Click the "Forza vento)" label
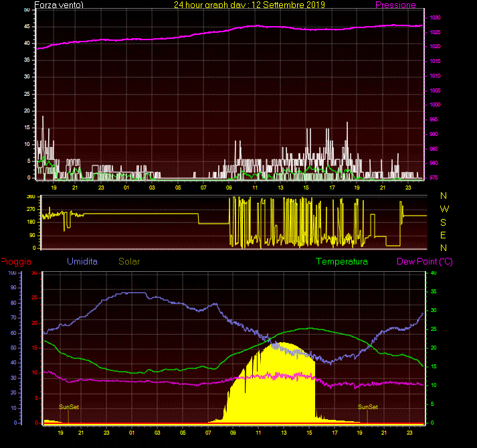 pos(59,5)
